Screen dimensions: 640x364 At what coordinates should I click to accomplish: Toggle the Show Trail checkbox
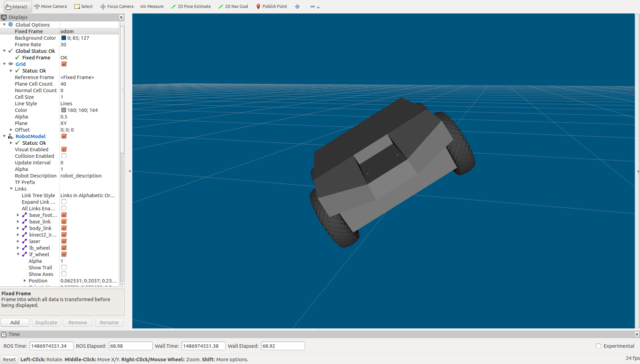(x=64, y=268)
